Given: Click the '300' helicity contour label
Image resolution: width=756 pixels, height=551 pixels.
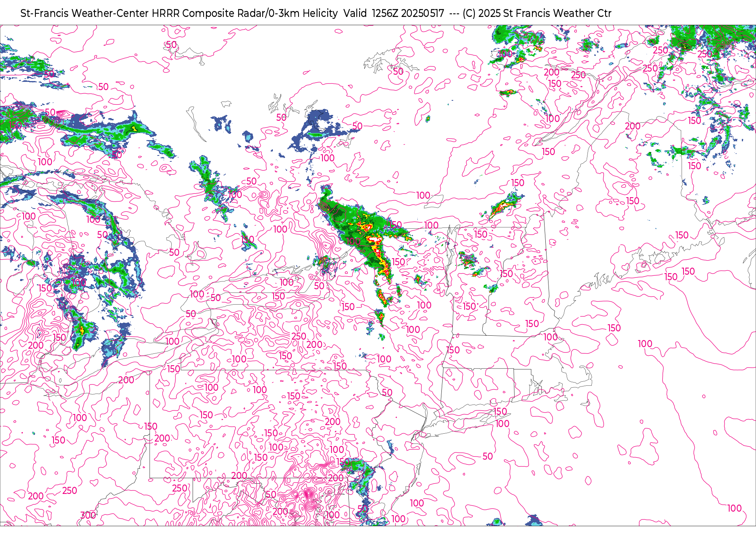Looking at the screenshot, I should pos(88,515).
